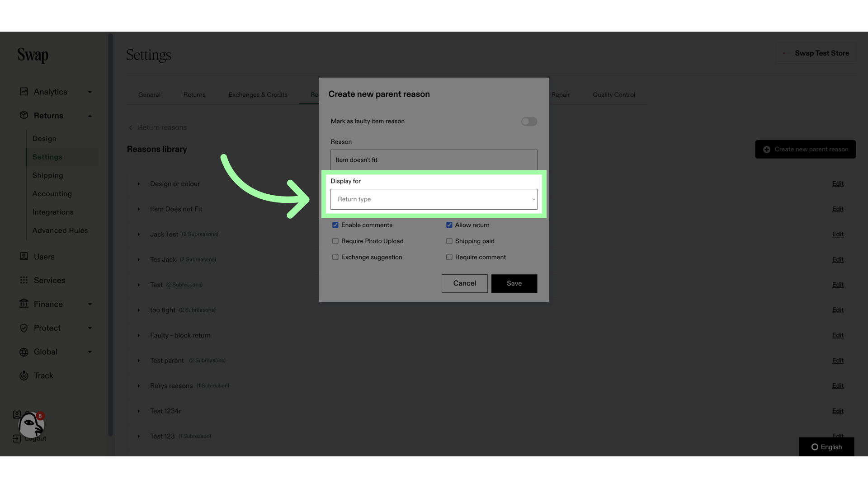Expand the Jack Test reason row
Image resolution: width=868 pixels, height=488 pixels.
pyautogui.click(x=139, y=235)
